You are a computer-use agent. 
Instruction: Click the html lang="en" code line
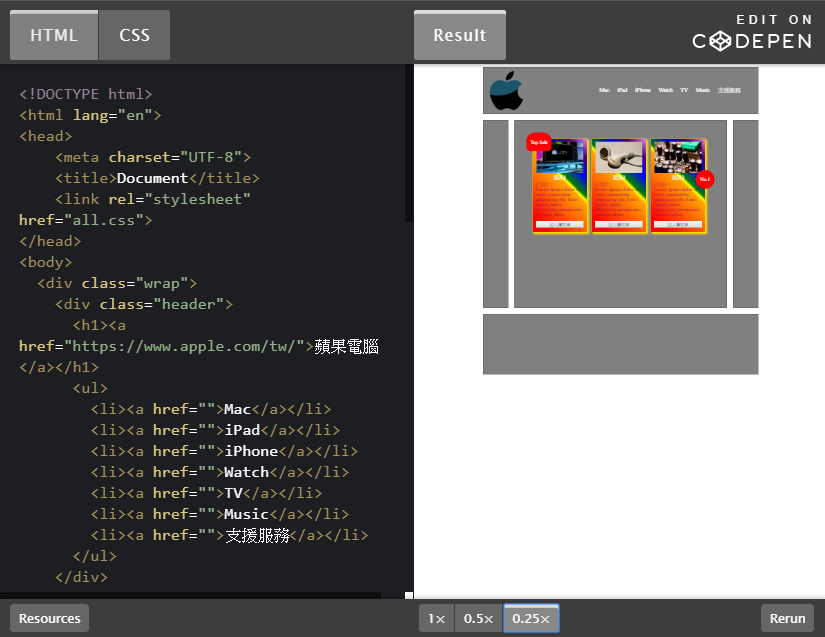[x=90, y=115]
